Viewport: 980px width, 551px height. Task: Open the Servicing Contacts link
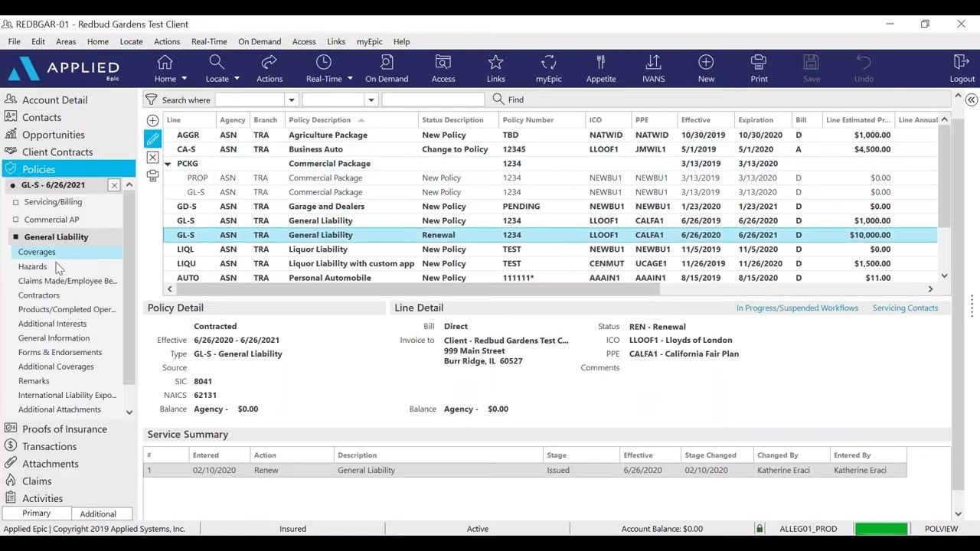coord(905,308)
